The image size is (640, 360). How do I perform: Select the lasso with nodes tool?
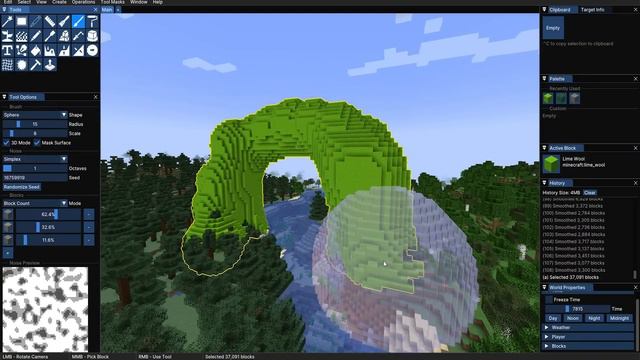[x=22, y=50]
